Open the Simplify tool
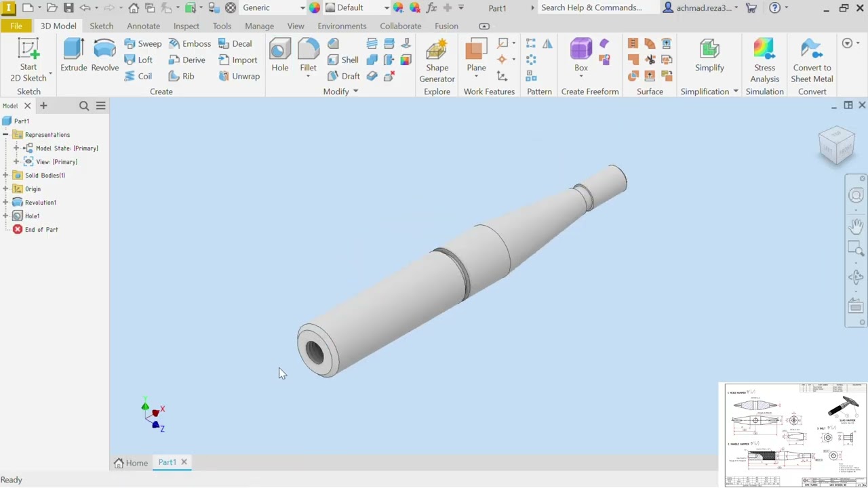The height and width of the screenshot is (488, 868). (x=709, y=56)
